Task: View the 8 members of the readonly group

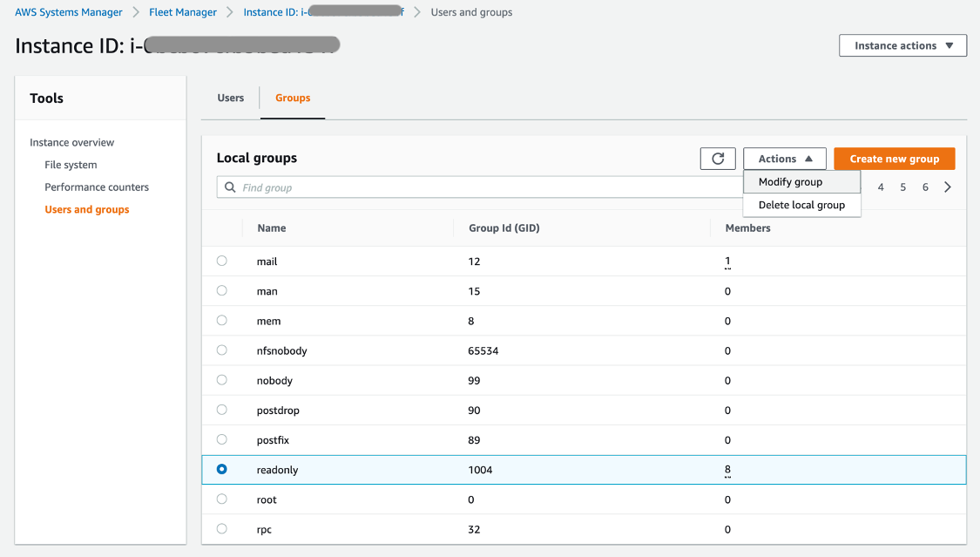Action: (727, 469)
